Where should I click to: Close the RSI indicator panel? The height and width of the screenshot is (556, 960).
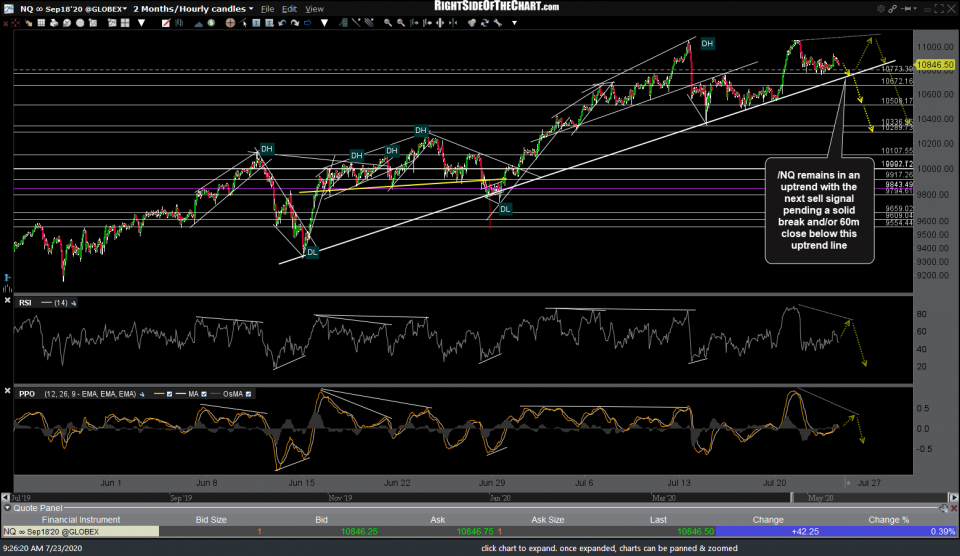[x=7, y=300]
